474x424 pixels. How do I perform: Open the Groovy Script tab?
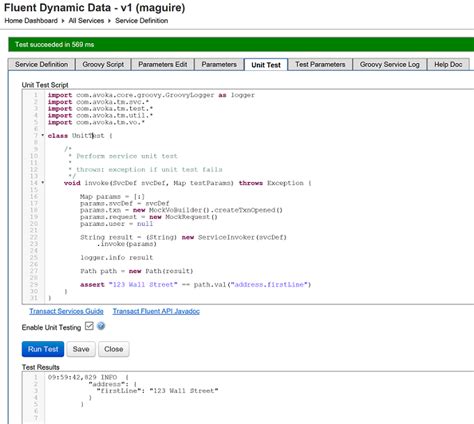(103, 64)
